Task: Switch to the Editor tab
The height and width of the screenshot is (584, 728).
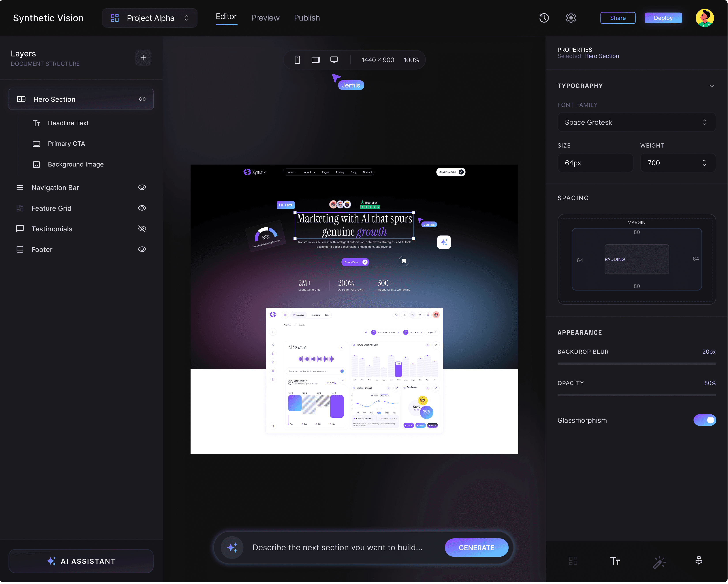Action: coord(226,17)
